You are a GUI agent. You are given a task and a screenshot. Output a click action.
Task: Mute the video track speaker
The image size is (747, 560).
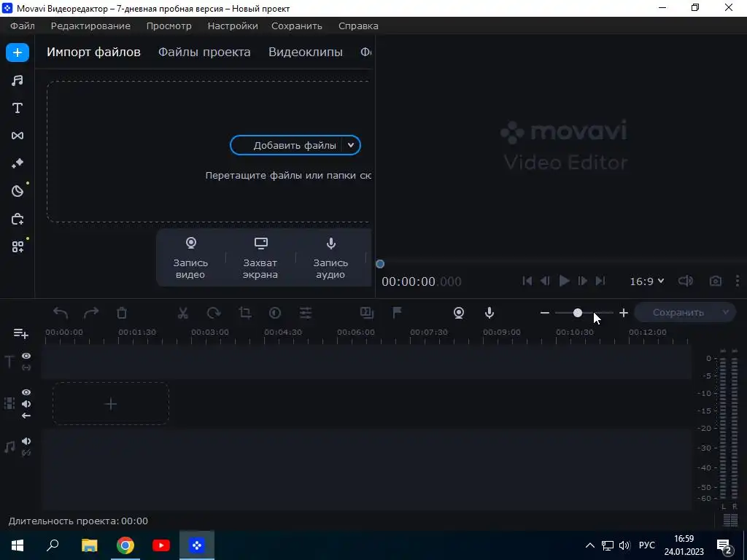pos(26,404)
